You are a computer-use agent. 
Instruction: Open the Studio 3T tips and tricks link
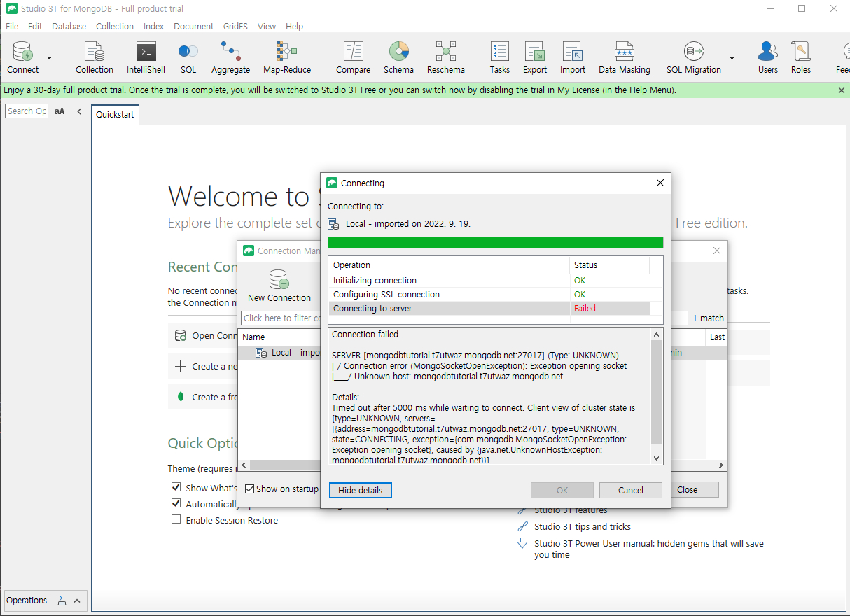point(583,526)
